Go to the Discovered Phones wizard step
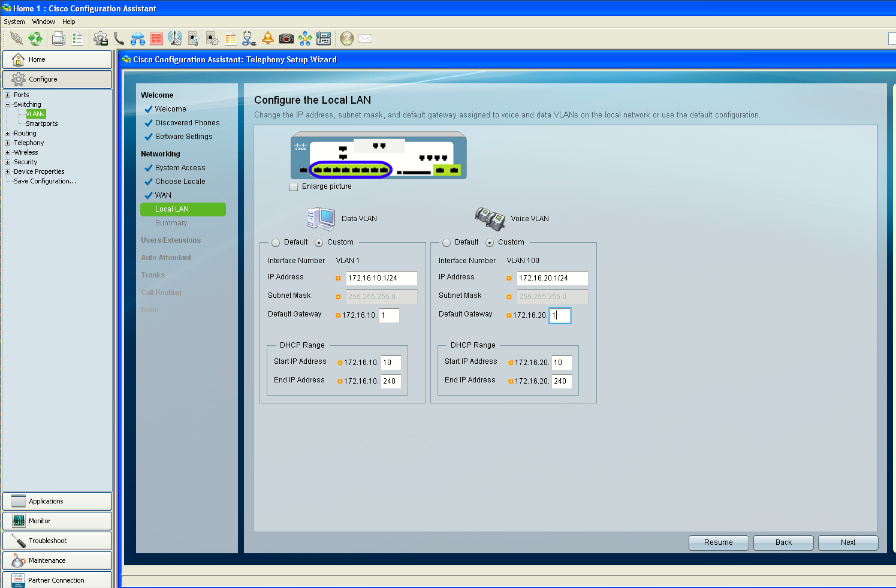This screenshot has width=896, height=588. pyautogui.click(x=187, y=123)
